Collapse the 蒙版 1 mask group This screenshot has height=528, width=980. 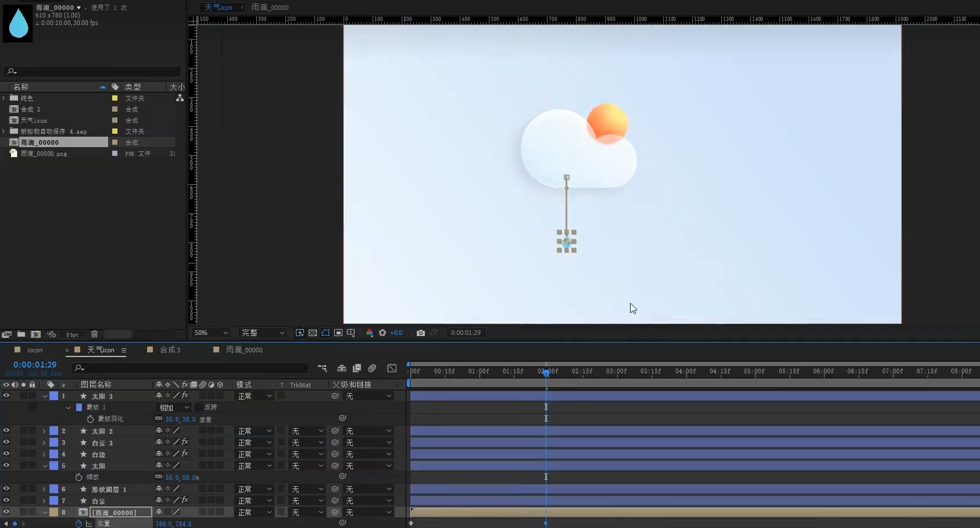[x=68, y=408]
